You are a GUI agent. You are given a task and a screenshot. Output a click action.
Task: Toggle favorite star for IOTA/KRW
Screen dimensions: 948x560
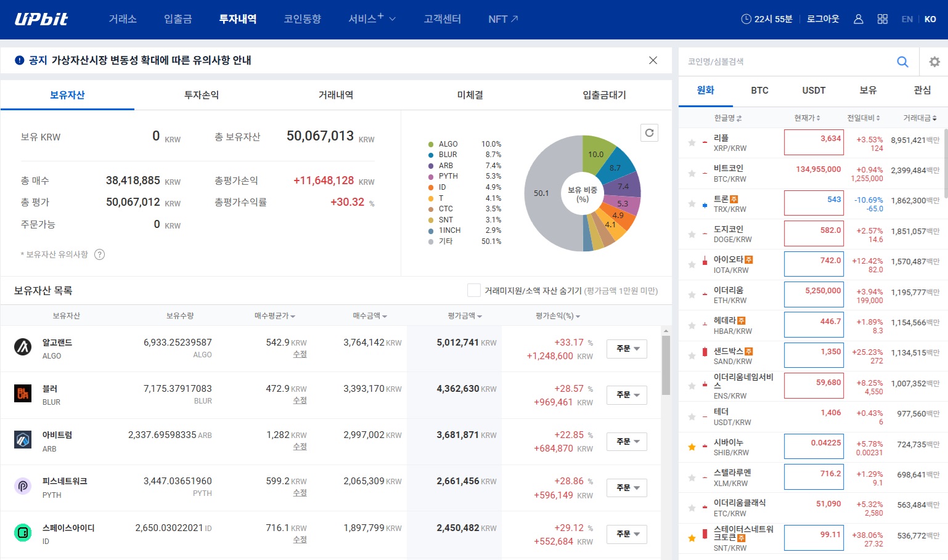(692, 265)
